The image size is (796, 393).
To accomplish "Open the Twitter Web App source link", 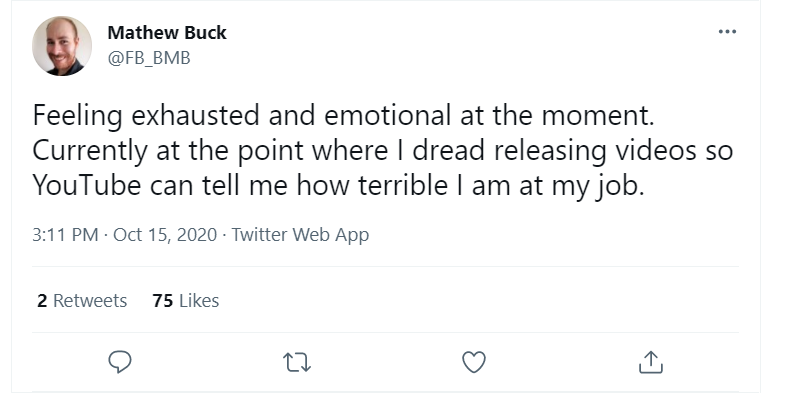I will click(x=300, y=235).
